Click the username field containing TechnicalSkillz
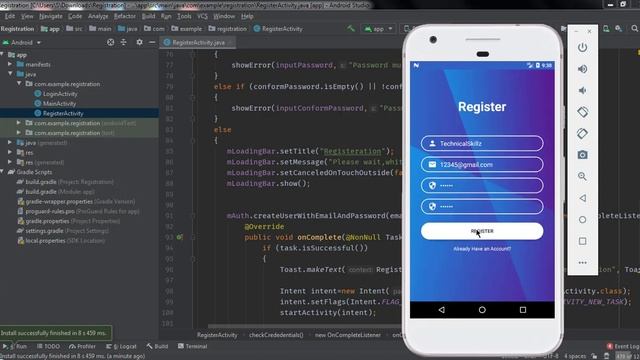Image resolution: width=640 pixels, height=360 pixels. [x=482, y=143]
